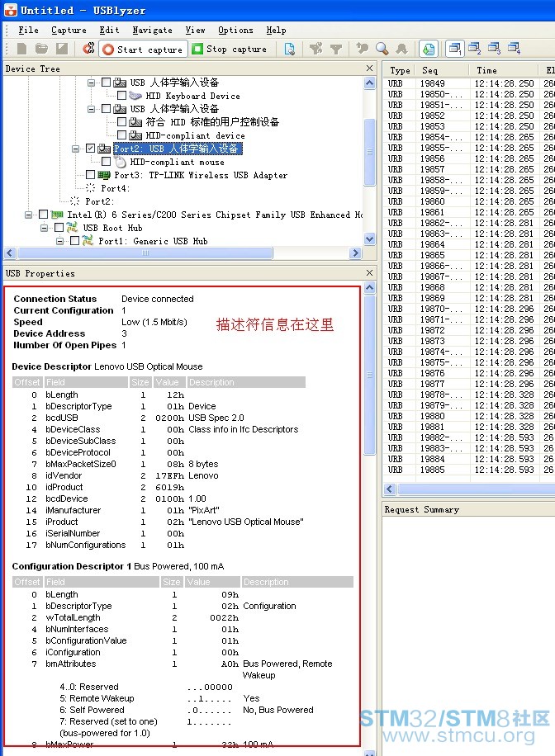Open the Edit menu
The width and height of the screenshot is (555, 756).
pyautogui.click(x=110, y=30)
